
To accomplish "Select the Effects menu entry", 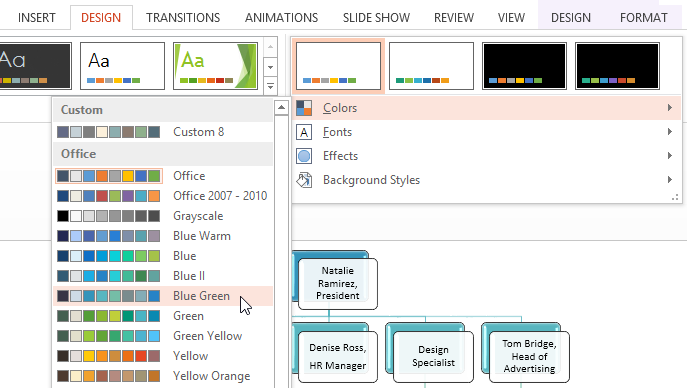I will (486, 156).
